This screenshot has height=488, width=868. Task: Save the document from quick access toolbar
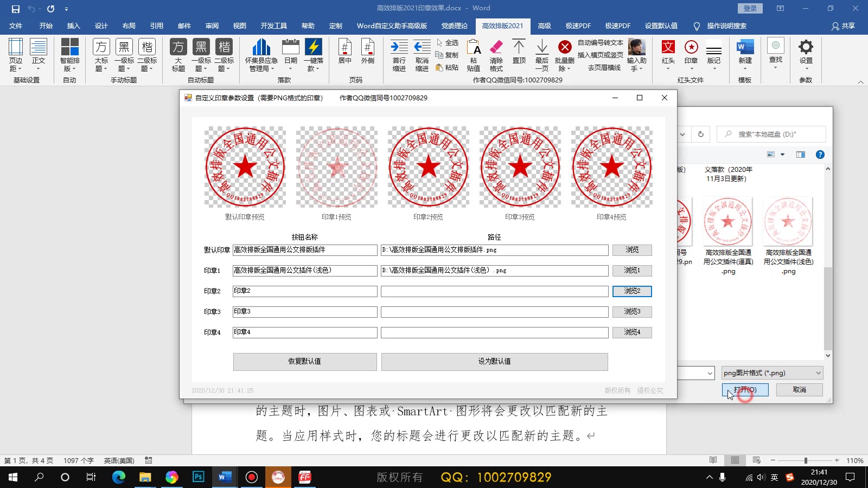[x=16, y=9]
